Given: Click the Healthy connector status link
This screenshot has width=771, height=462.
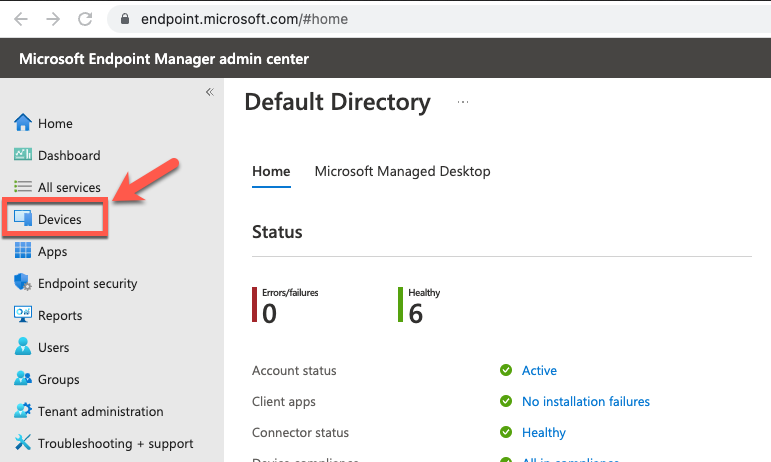Looking at the screenshot, I should (543, 433).
